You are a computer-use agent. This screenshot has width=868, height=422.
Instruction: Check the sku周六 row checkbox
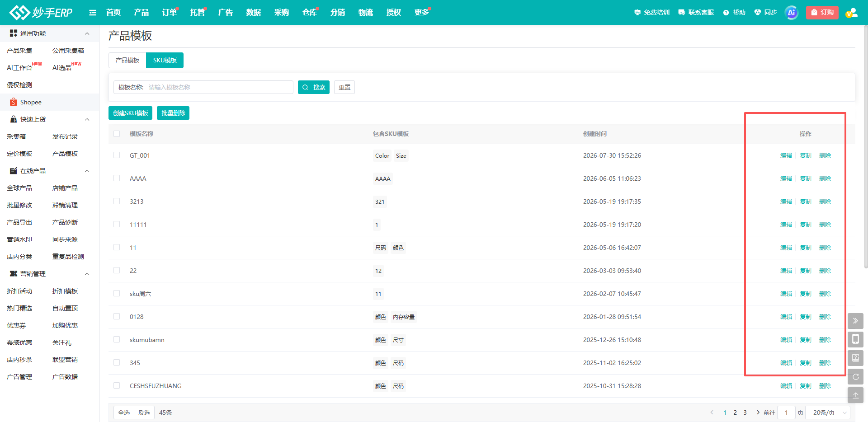[x=117, y=294]
